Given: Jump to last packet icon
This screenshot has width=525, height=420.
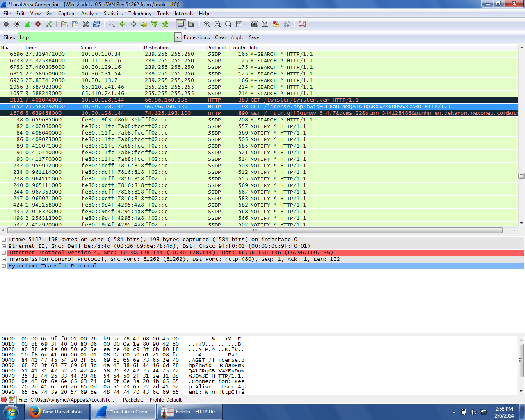Looking at the screenshot, I should pyautogui.click(x=165, y=24).
